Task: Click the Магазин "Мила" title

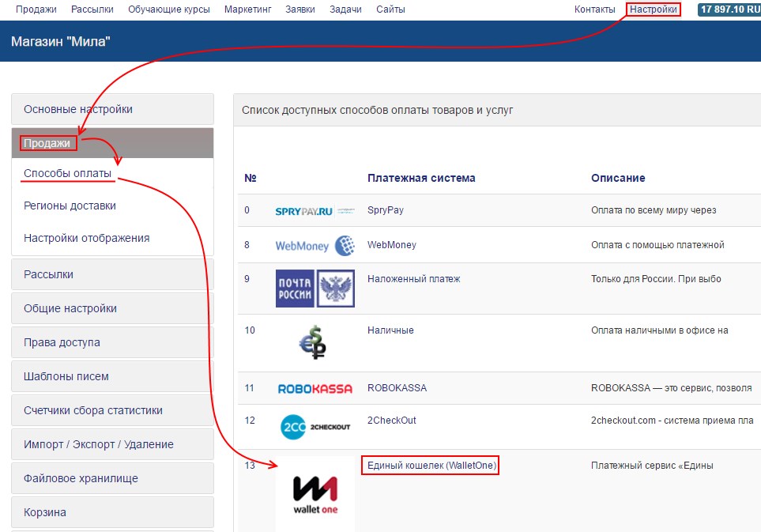Action: (x=61, y=41)
